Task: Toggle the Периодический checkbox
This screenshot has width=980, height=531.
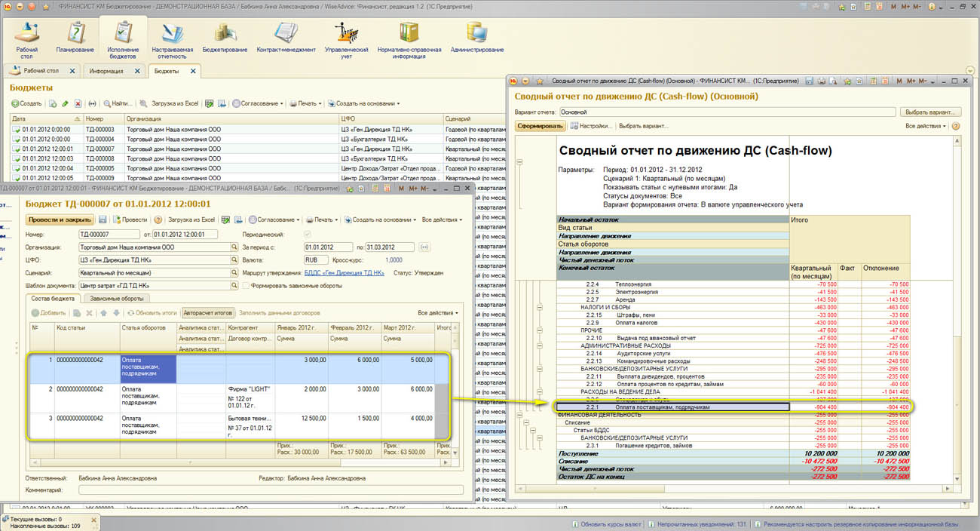Action: [x=306, y=235]
